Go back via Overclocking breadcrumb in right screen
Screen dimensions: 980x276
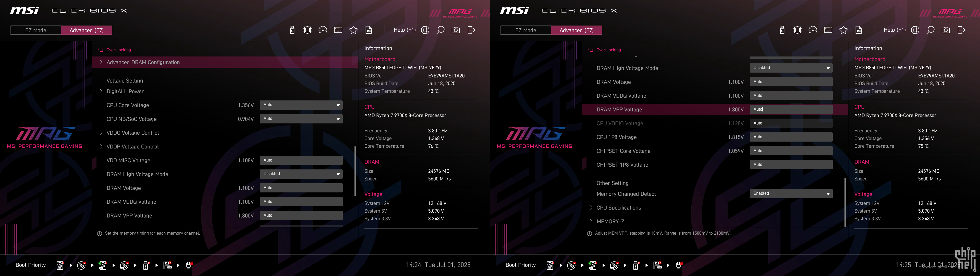click(x=605, y=50)
